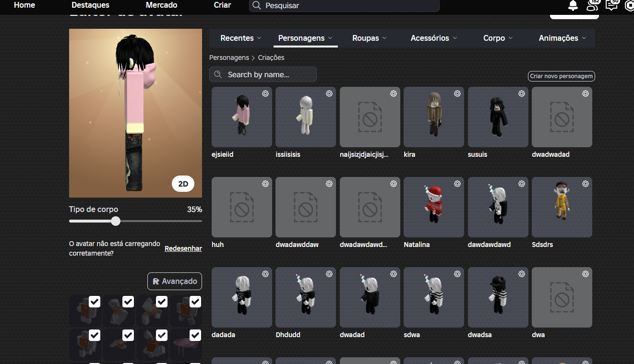The height and width of the screenshot is (364, 634).
Task: Uncheck the first equipped item in second row
Action: coord(95,335)
